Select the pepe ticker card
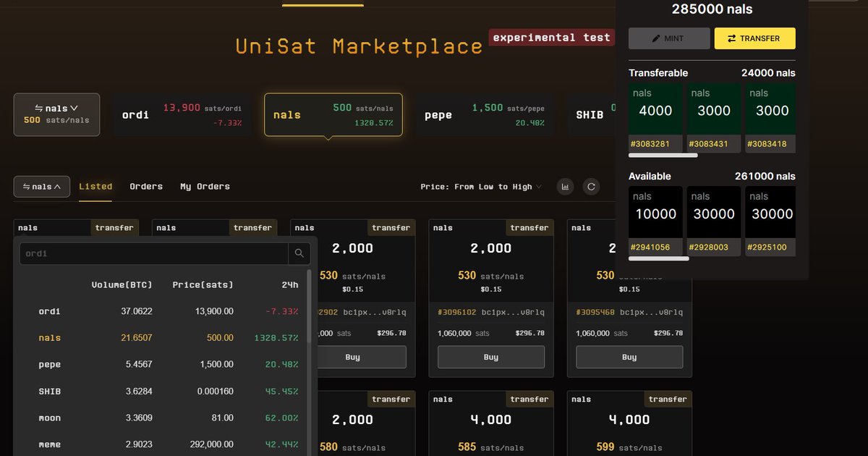Viewport: 868px width, 456px height. (485, 114)
